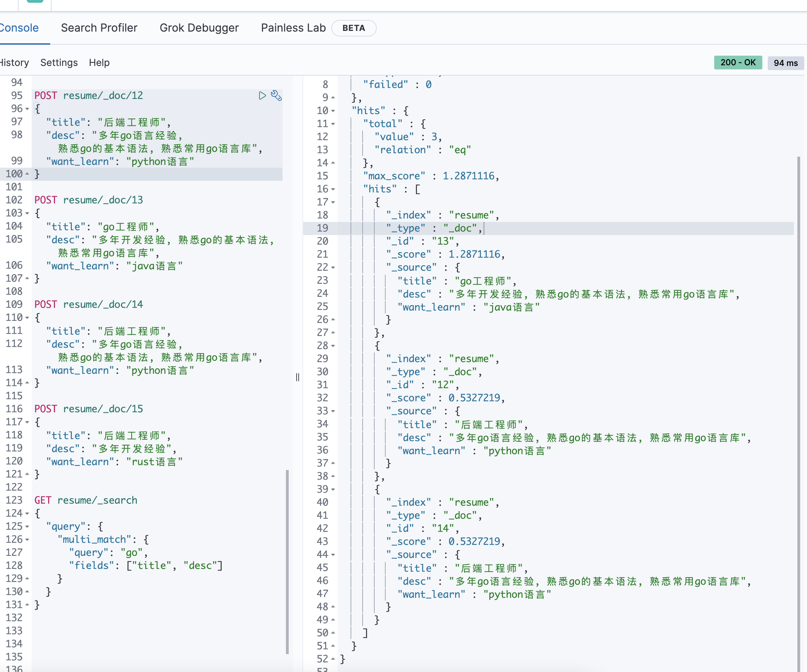Collapse _source at response line 22
The width and height of the screenshot is (807, 672).
(x=333, y=268)
